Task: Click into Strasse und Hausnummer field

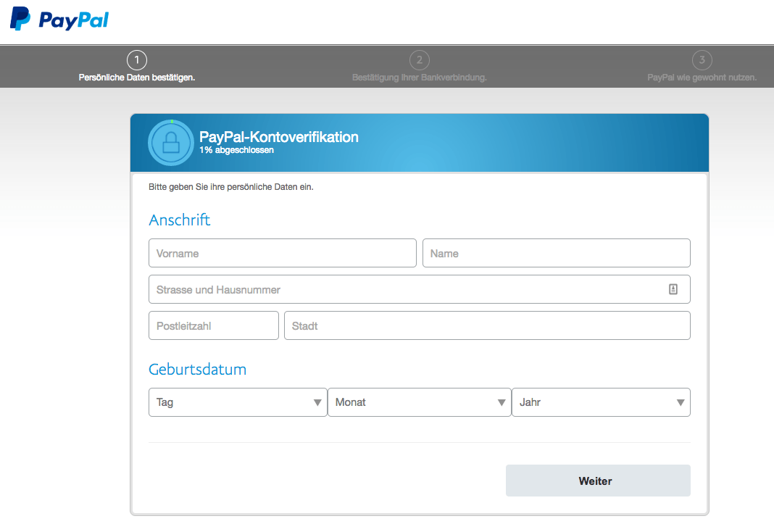Action: [x=419, y=289]
